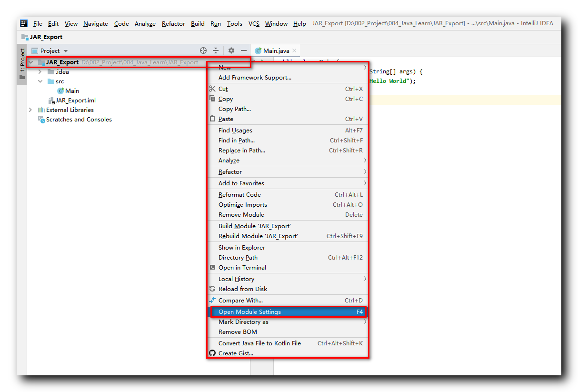Image resolution: width=578 pixels, height=392 pixels.
Task: Click the Cut scissors icon in context menu
Action: pos(212,89)
